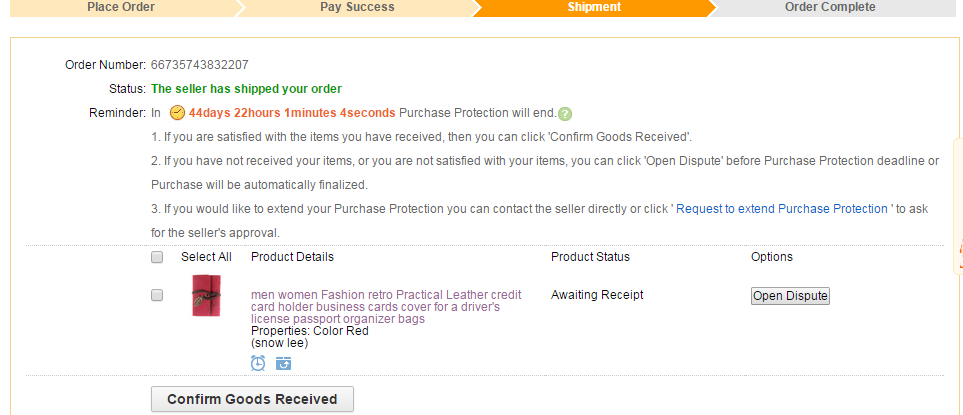The width and height of the screenshot is (963, 415).
Task: Click the green help question mark icon
Action: click(x=565, y=114)
